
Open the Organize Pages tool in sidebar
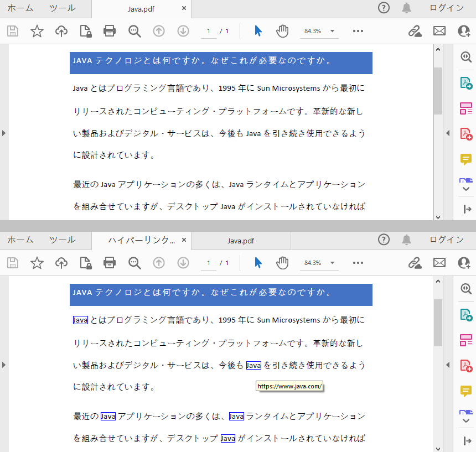click(465, 106)
